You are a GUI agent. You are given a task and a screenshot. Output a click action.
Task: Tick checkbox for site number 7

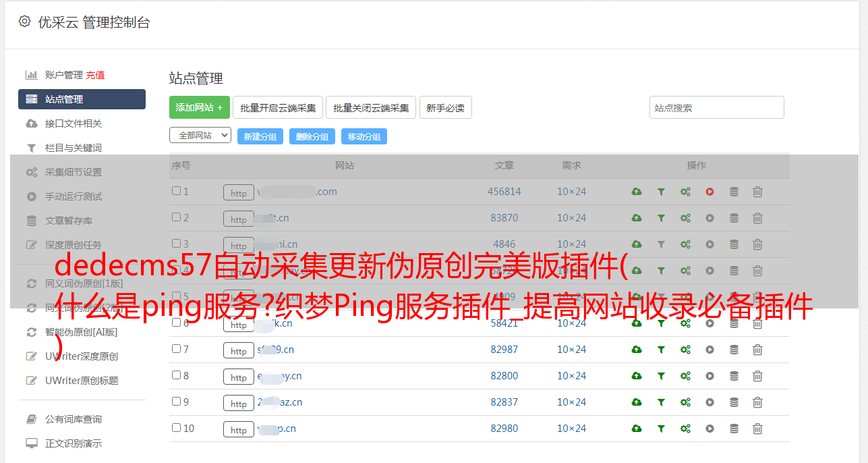coord(176,349)
